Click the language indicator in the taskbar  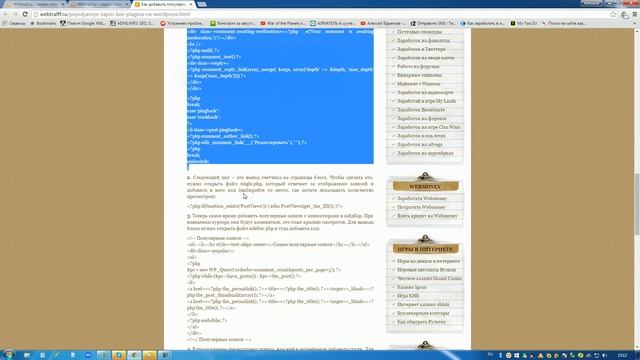click(x=490, y=355)
